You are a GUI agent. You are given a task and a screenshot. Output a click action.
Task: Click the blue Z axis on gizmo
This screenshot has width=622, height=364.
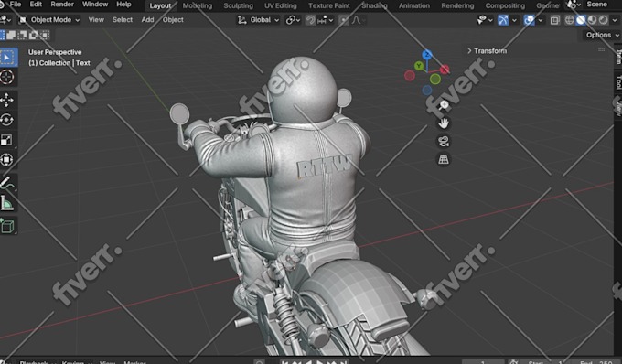point(427,54)
